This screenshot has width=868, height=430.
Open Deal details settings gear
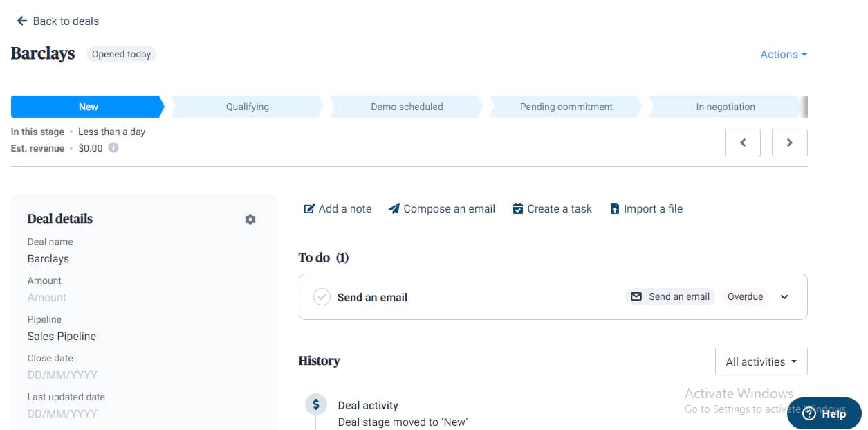pyautogui.click(x=250, y=219)
